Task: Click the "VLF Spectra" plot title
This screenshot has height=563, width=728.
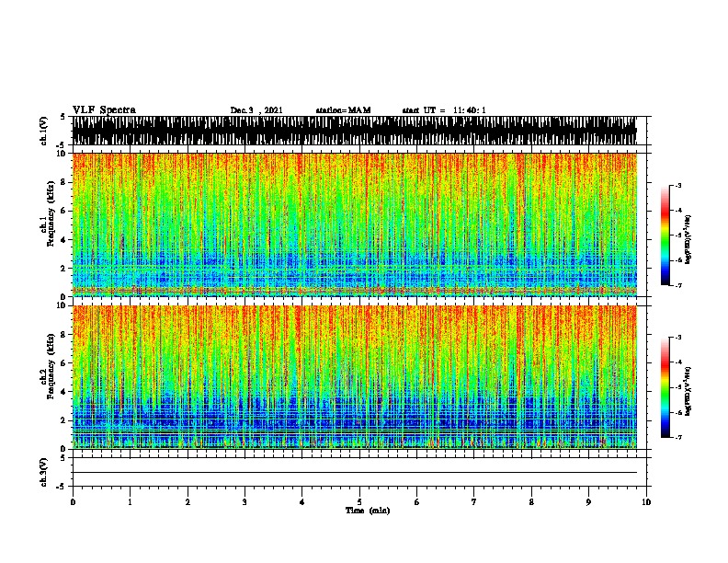Action: [104, 110]
